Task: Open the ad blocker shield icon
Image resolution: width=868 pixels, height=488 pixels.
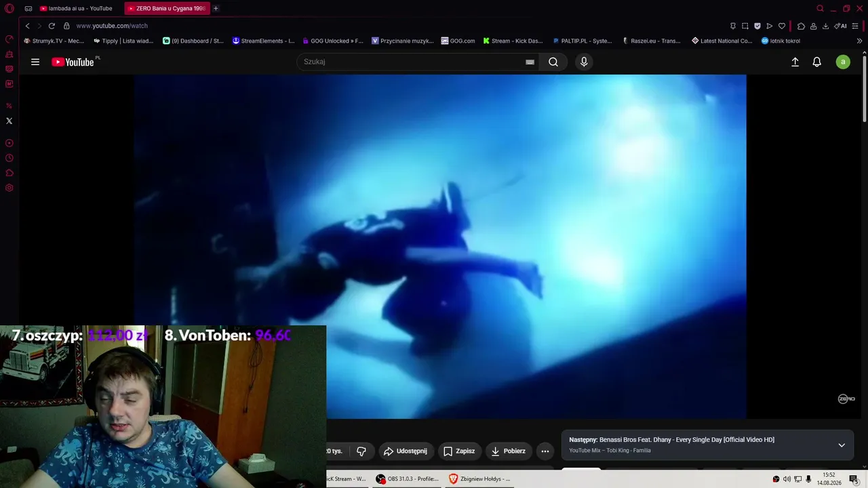Action: point(757,26)
